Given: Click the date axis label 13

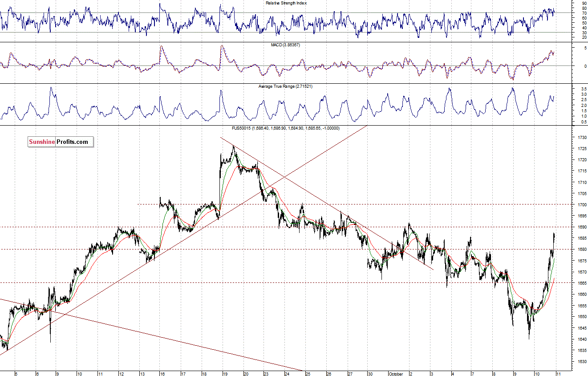Looking at the screenshot, I should click(x=142, y=373).
